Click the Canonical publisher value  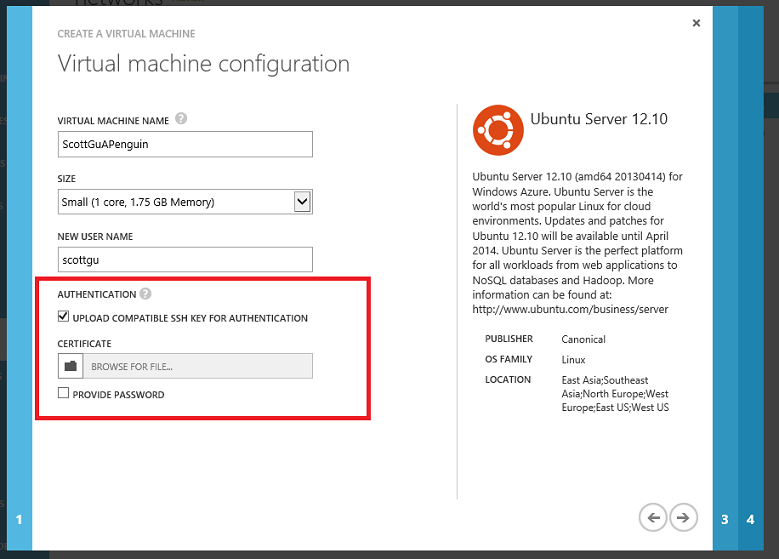point(583,339)
